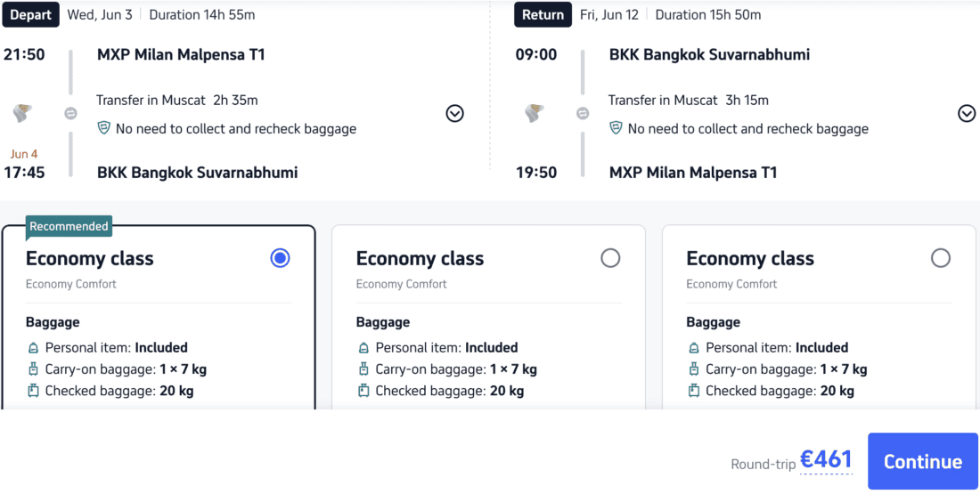Expand the outbound flight details chevron

pos(455,114)
